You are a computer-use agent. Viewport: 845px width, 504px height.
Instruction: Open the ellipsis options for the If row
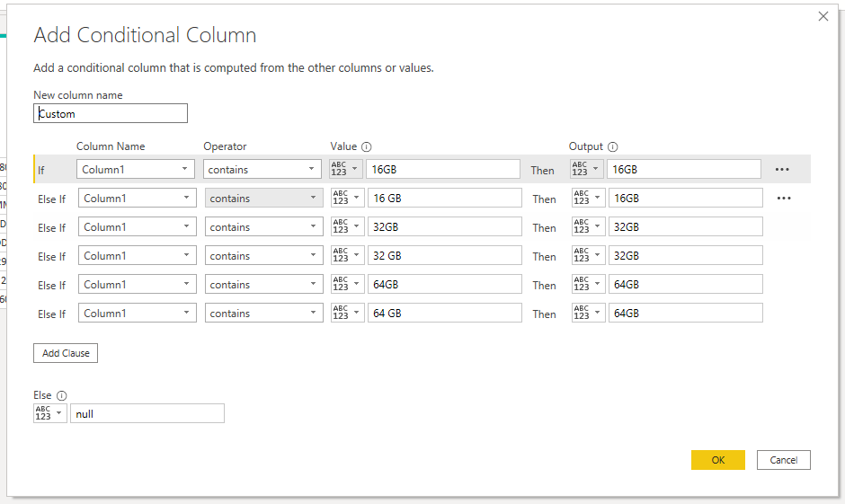point(782,170)
